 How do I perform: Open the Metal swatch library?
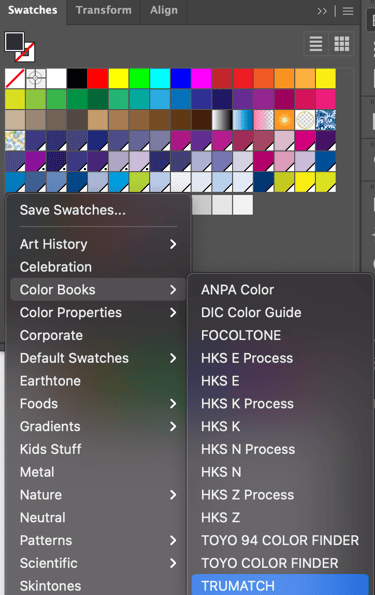click(x=98, y=472)
